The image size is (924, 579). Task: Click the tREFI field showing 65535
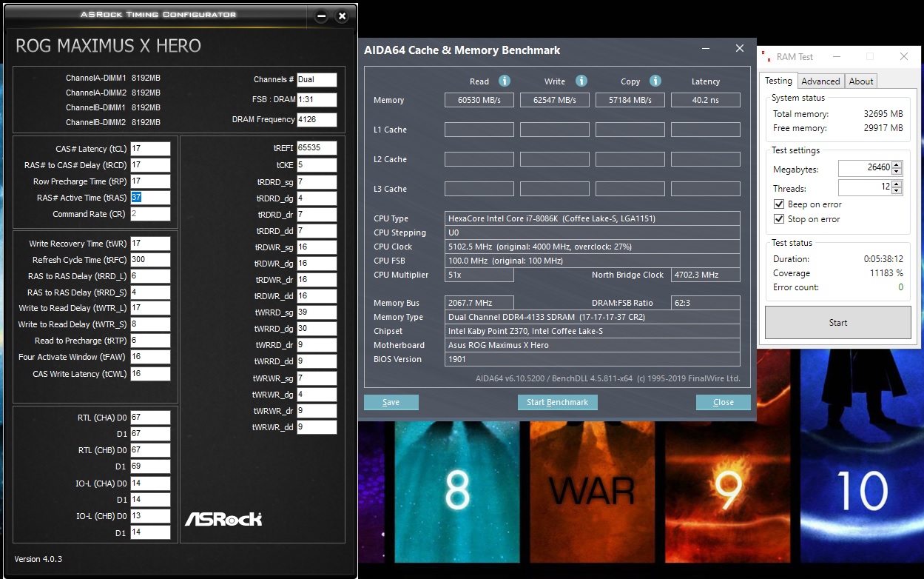coord(317,148)
